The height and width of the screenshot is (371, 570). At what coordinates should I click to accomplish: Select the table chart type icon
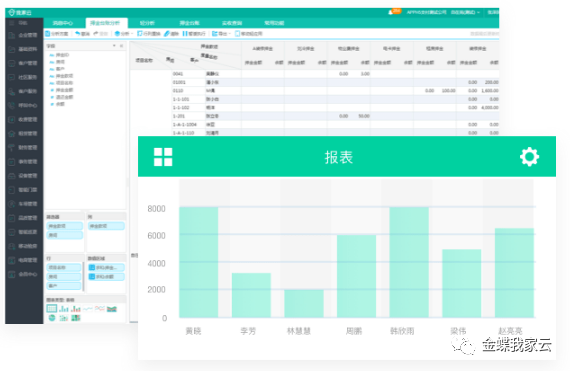point(52,309)
